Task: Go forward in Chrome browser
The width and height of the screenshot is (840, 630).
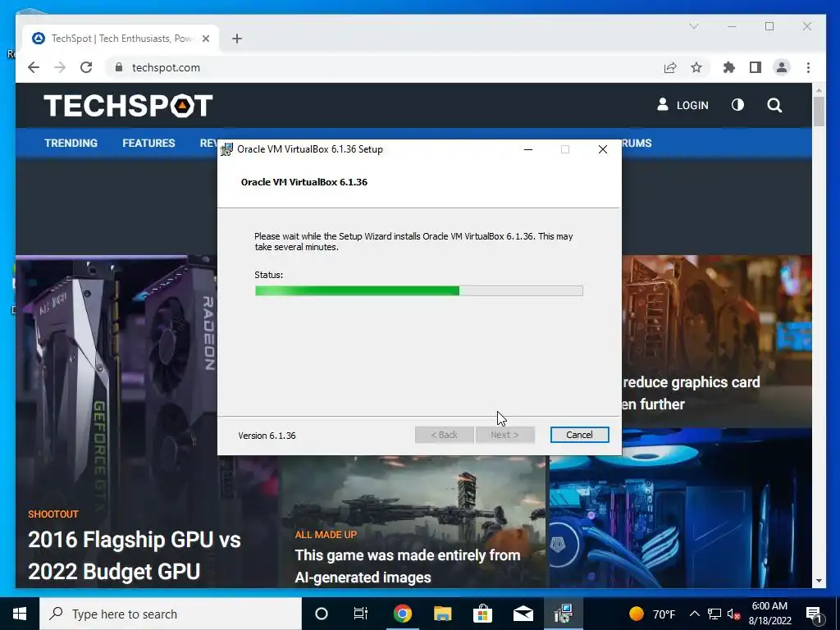Action: [60, 67]
